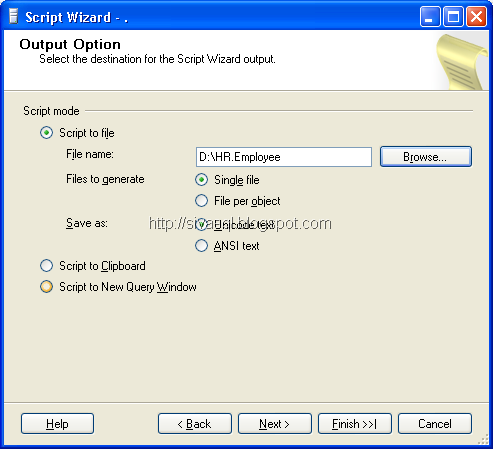
Task: Choose Script to New Query Window
Action: pos(118,287)
